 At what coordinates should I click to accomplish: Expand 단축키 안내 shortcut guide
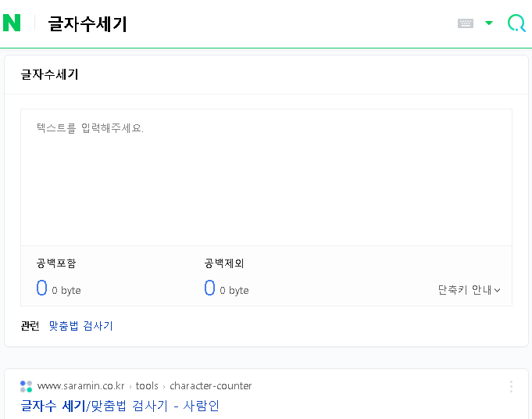(470, 290)
